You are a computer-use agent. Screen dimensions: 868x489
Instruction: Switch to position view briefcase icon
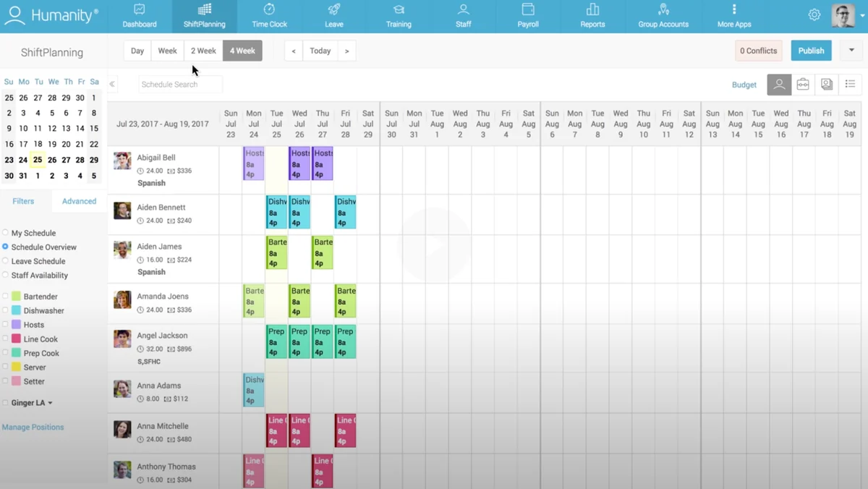click(x=803, y=85)
